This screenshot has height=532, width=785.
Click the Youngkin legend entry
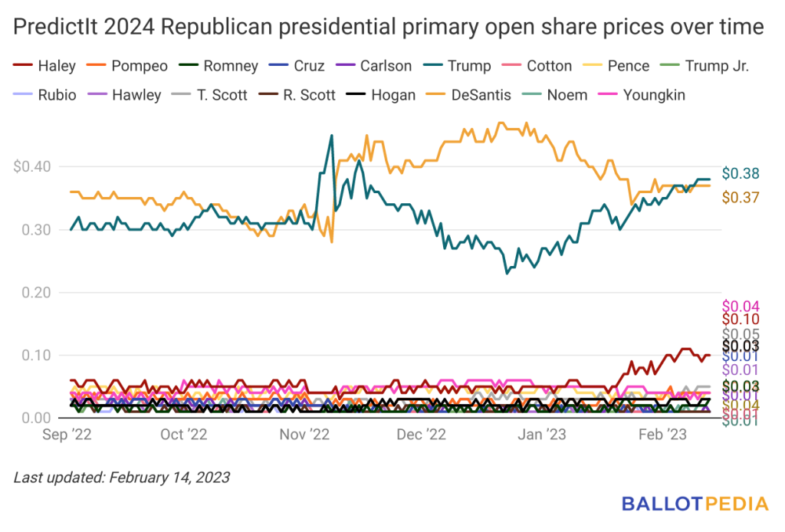tap(642, 95)
